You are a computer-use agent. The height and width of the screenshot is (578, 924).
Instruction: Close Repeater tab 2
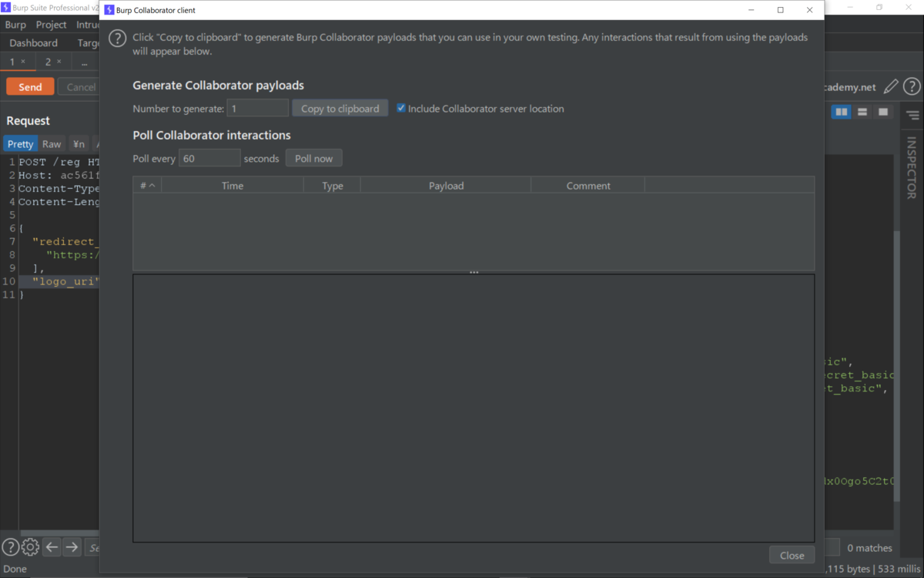[x=59, y=62]
